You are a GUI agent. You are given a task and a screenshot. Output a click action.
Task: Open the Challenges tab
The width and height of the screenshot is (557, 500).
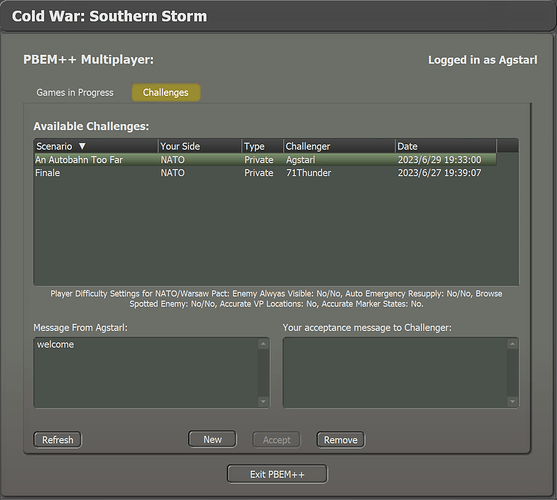point(166,93)
